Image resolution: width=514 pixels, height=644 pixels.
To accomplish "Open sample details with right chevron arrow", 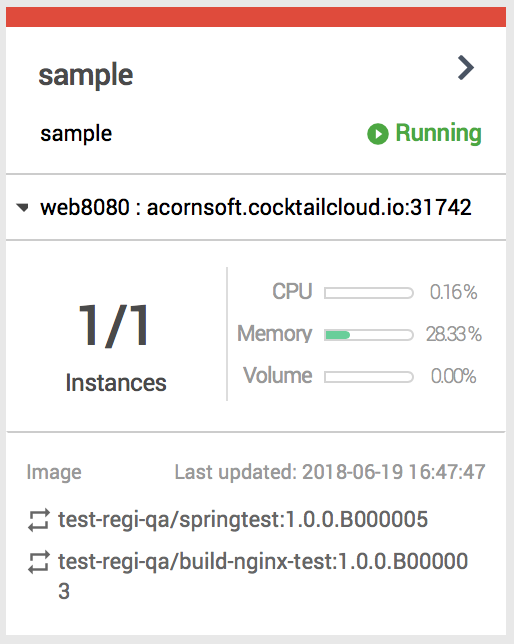I will 466,68.
